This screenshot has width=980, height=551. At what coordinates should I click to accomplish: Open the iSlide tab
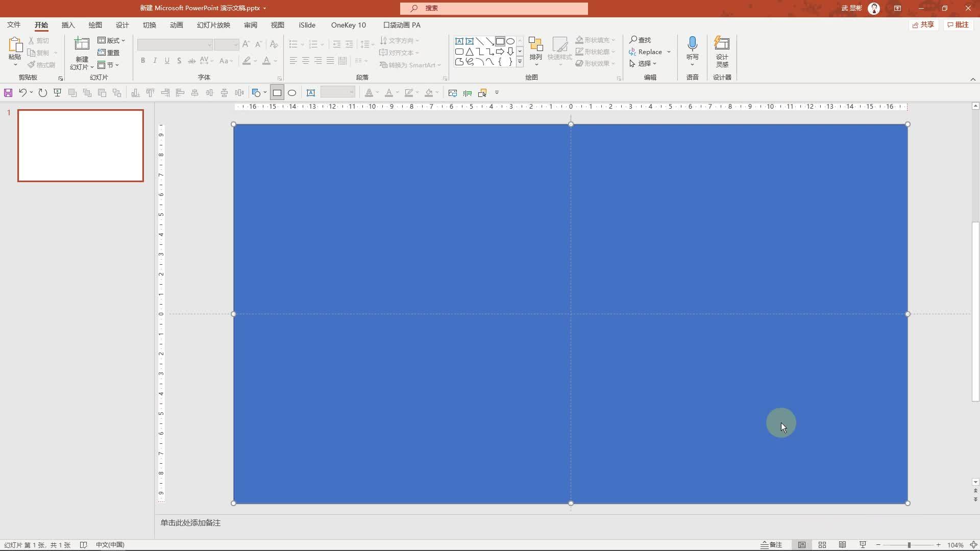pyautogui.click(x=307, y=25)
